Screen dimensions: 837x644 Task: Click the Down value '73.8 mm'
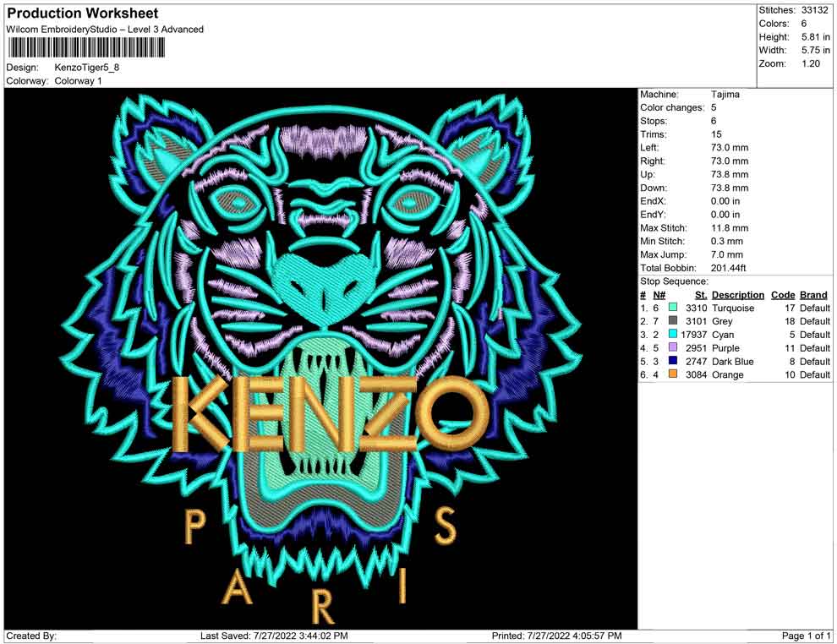(x=729, y=188)
